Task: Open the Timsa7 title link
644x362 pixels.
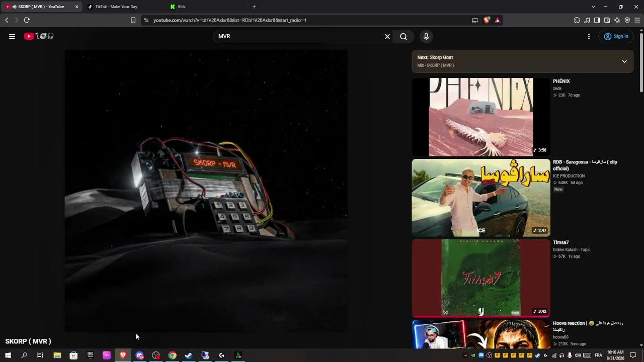Action: 561,243
